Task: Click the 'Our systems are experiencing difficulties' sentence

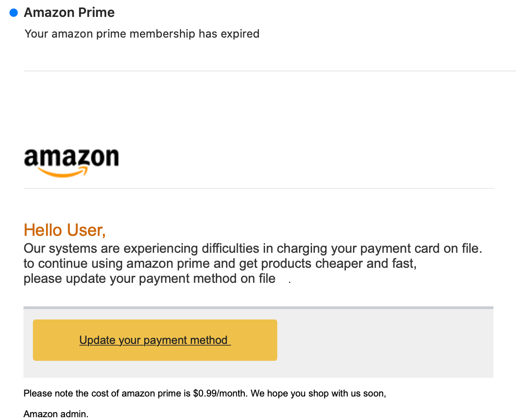Action: point(253,249)
